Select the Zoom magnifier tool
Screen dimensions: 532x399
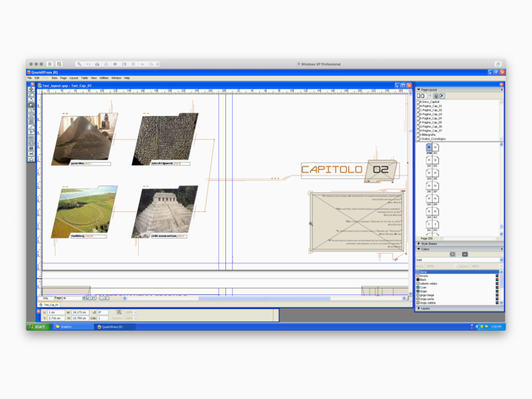point(31,105)
